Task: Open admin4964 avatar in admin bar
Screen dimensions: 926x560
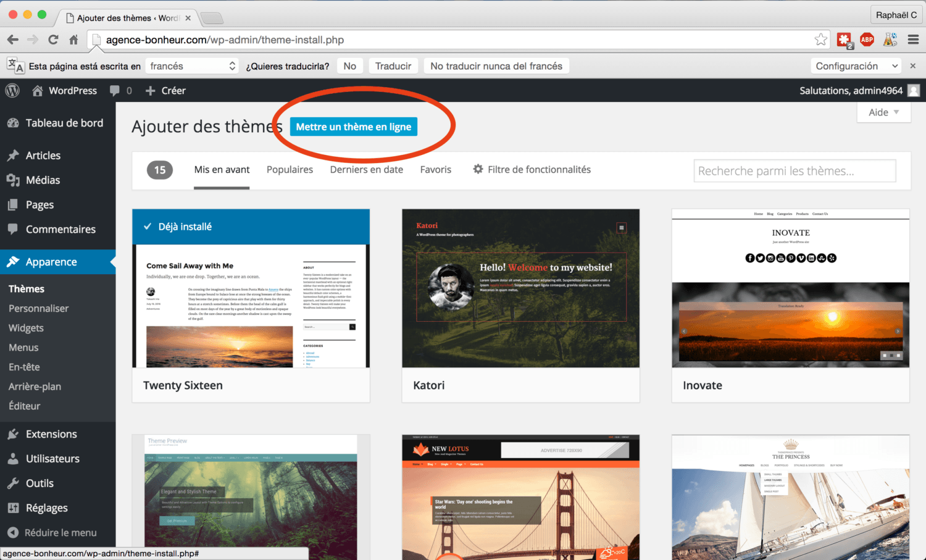Action: tap(914, 91)
